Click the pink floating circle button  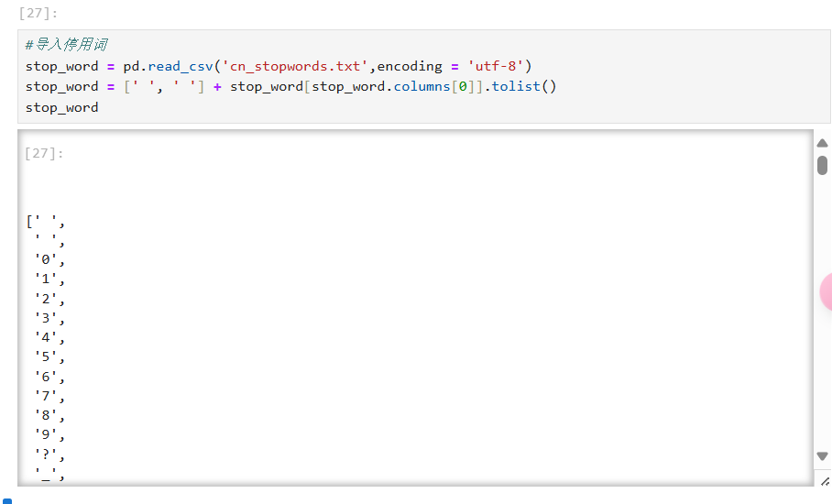click(827, 291)
